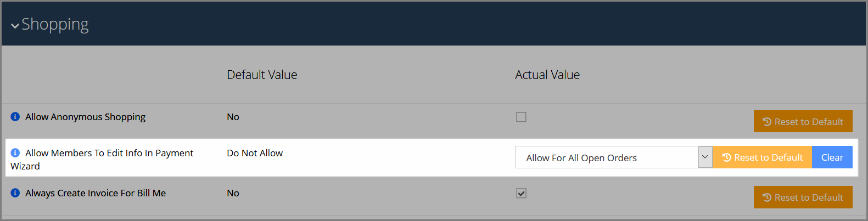Select the Allow Anonymous Shopping label
This screenshot has height=221, width=868.
85,117
